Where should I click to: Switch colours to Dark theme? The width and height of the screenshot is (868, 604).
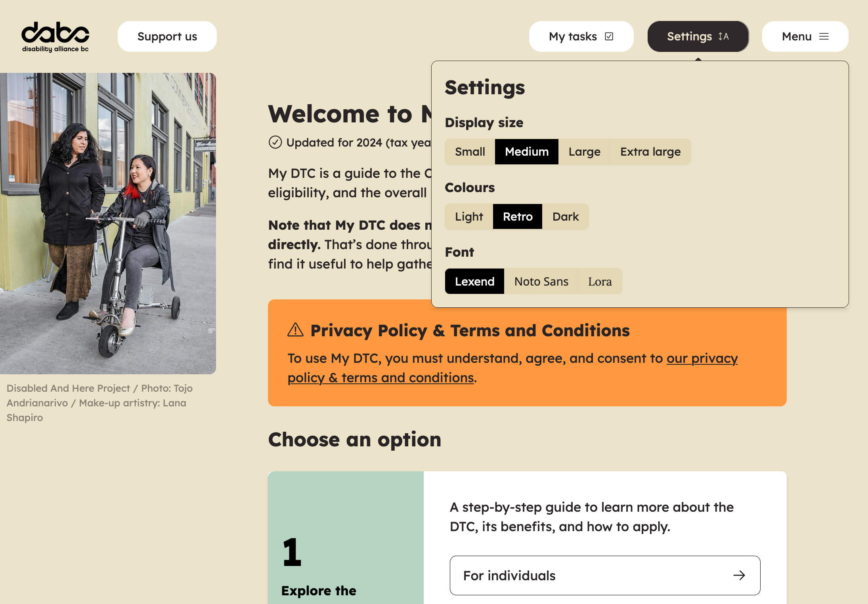coord(566,217)
